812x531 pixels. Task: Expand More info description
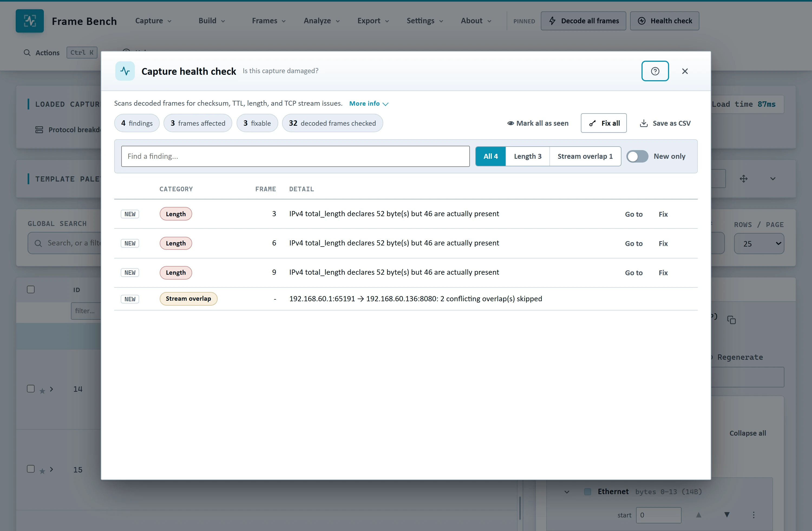click(368, 103)
